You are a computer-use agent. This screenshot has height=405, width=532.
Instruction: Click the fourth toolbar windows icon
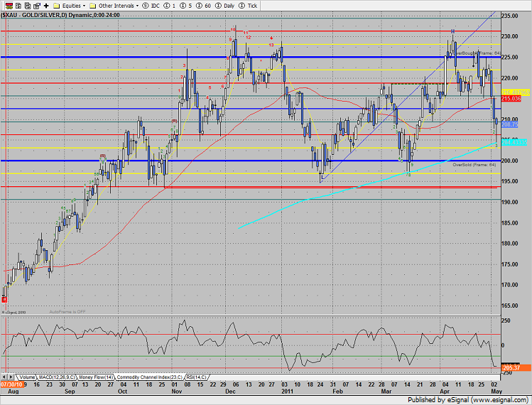pos(37,6)
